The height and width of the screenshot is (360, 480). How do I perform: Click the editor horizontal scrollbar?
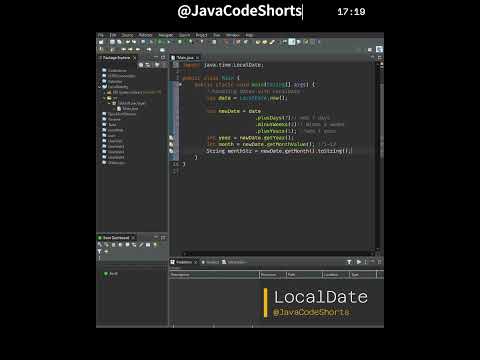point(278,254)
